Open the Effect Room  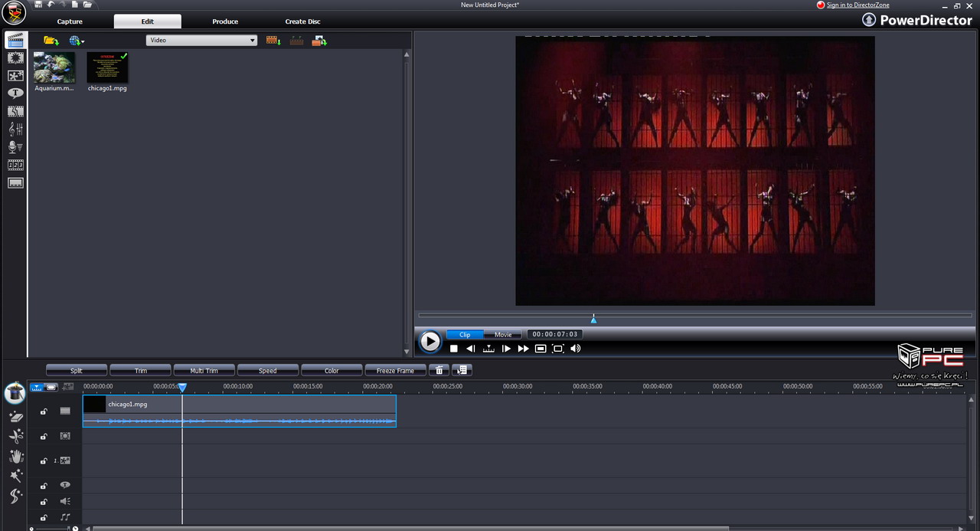(15, 58)
